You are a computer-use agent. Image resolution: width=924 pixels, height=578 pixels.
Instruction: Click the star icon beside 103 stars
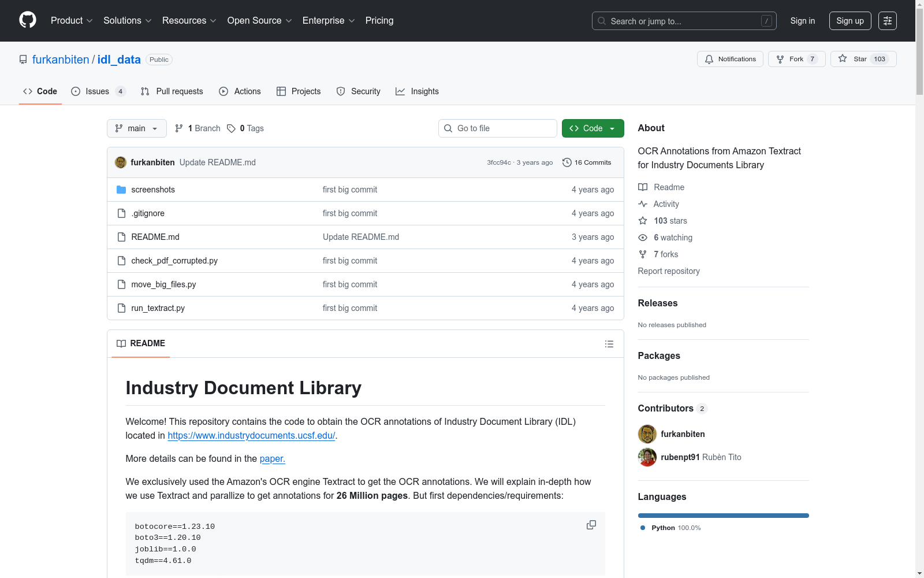pos(643,221)
